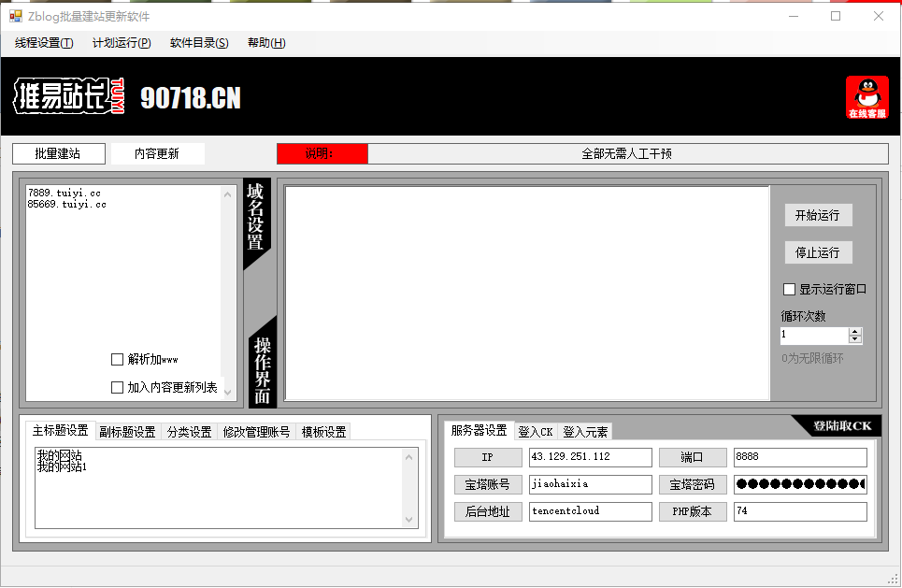902x588 pixels.
Task: Select the 模板设置 tab
Action: pos(323,432)
